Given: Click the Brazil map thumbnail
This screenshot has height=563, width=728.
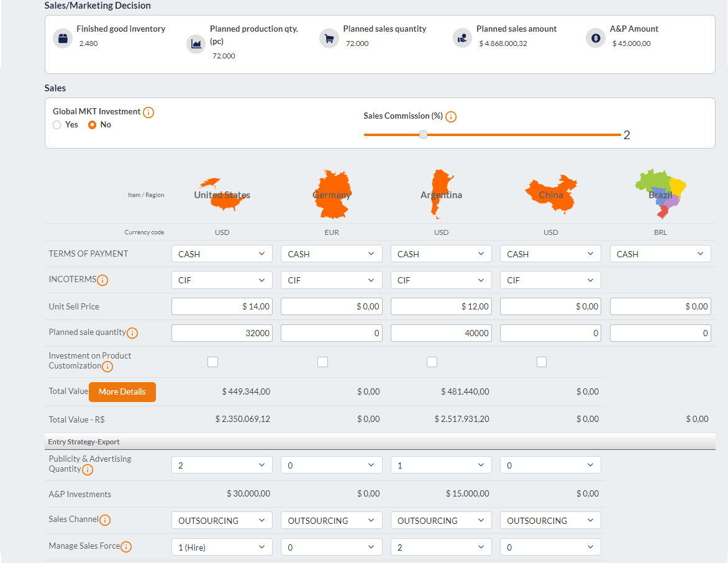Looking at the screenshot, I should pos(660,193).
